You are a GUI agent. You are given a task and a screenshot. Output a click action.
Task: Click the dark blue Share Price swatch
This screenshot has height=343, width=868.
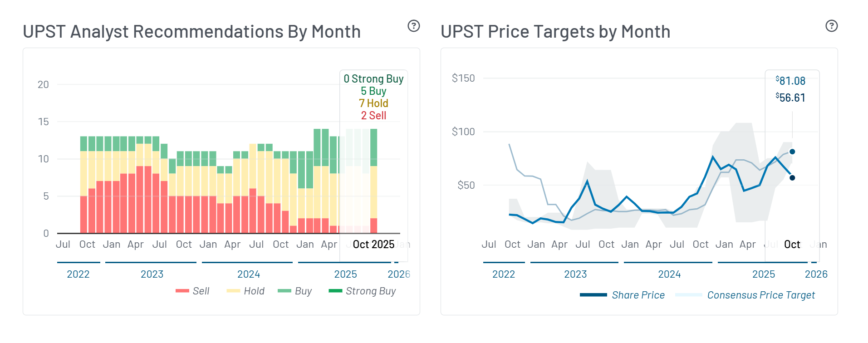pyautogui.click(x=593, y=295)
